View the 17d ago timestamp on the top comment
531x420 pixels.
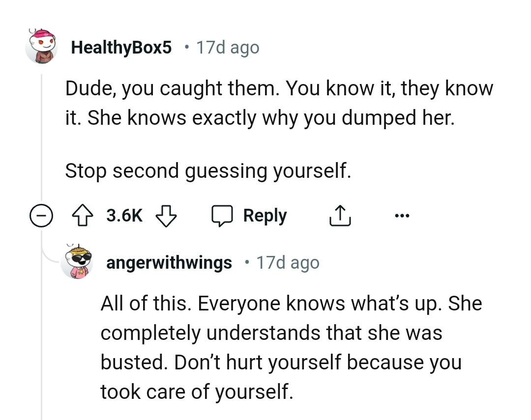click(228, 47)
